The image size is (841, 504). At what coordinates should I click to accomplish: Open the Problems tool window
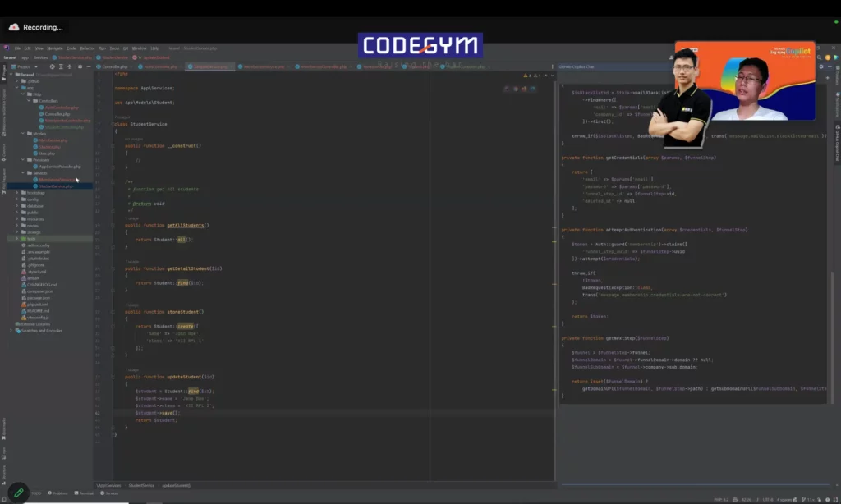pos(59,493)
